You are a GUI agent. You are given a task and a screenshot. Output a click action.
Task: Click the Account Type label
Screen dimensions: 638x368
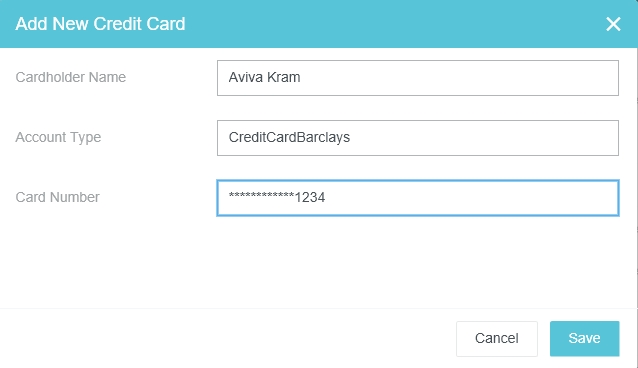[58, 138]
